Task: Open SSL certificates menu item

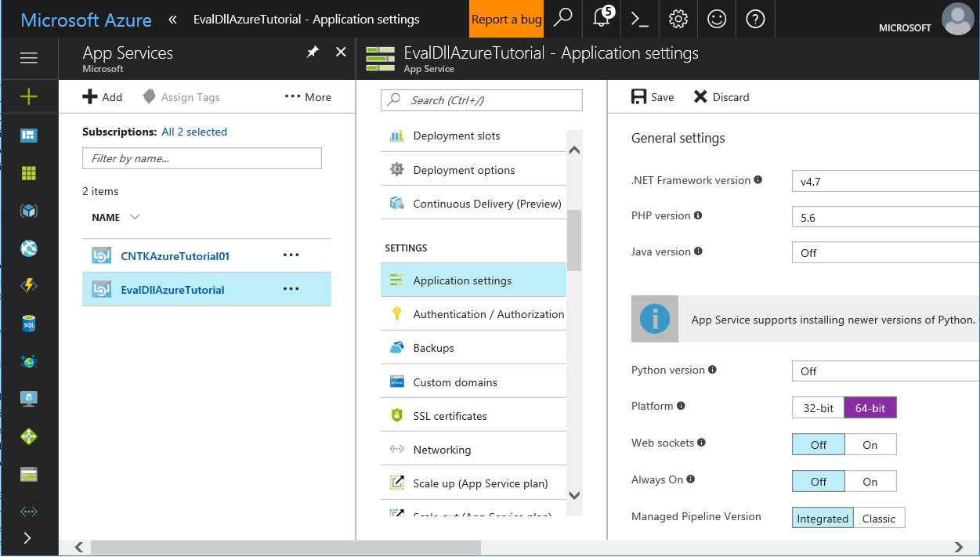Action: pyautogui.click(x=473, y=415)
